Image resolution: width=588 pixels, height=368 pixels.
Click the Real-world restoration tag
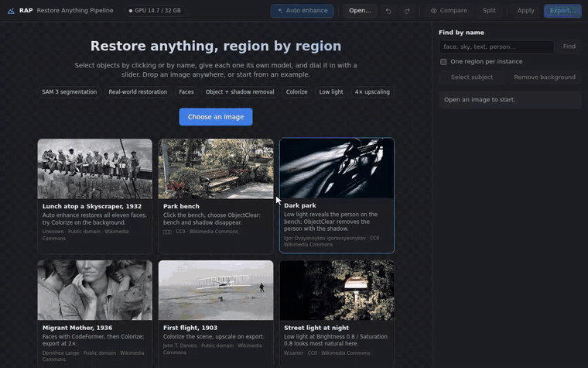[138, 92]
